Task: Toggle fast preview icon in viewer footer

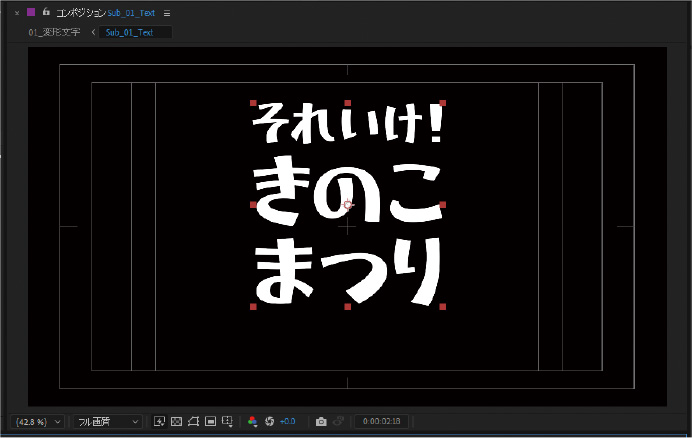Action: pyautogui.click(x=160, y=422)
